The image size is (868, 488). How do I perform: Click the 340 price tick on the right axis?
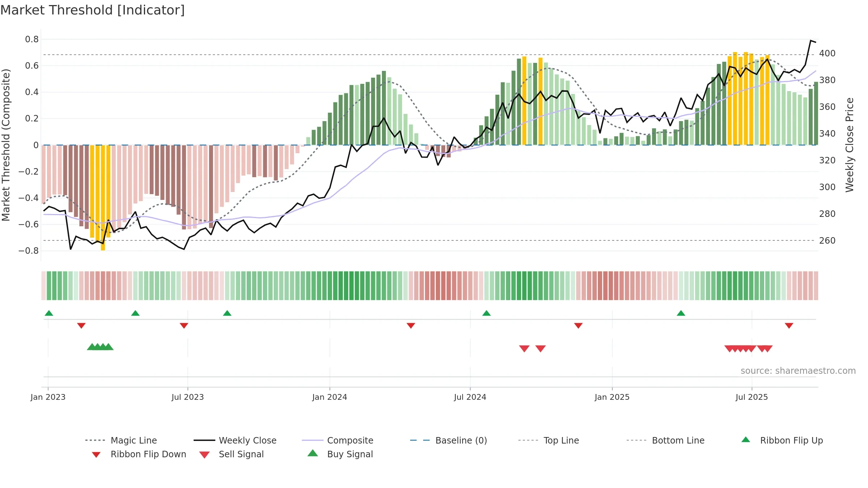pyautogui.click(x=827, y=134)
